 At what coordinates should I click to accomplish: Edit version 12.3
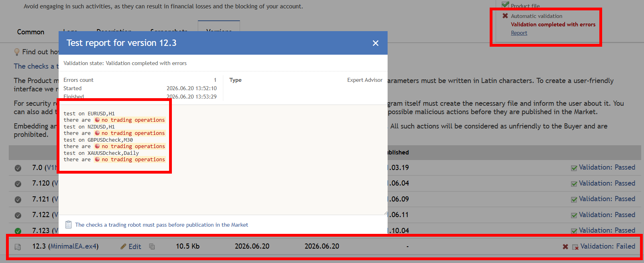point(135,247)
